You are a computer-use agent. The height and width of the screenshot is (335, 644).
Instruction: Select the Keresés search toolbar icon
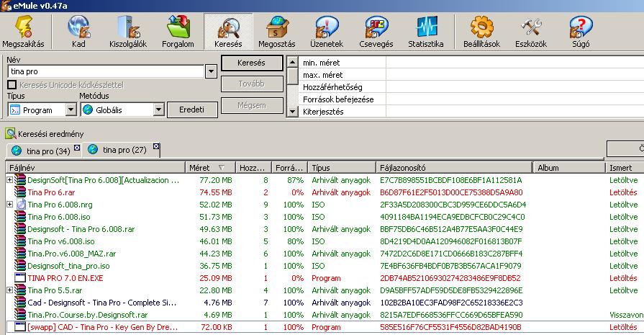[x=228, y=28]
